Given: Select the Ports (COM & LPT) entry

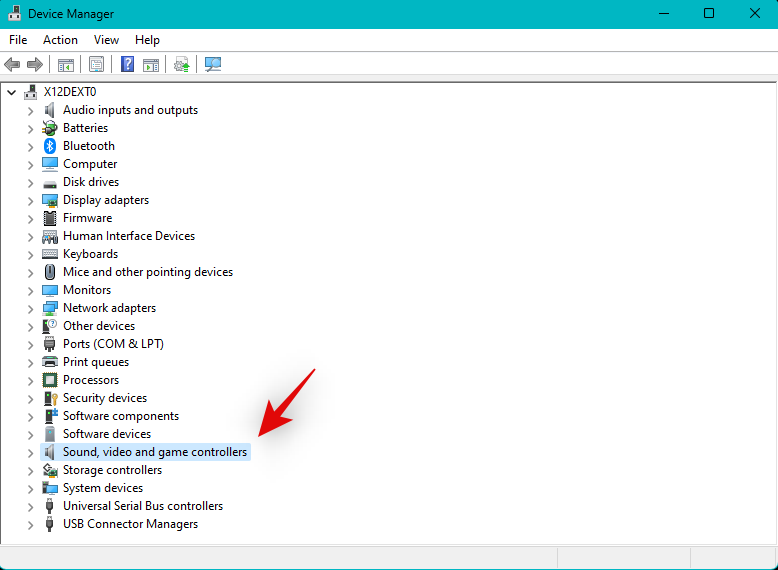Looking at the screenshot, I should 113,344.
